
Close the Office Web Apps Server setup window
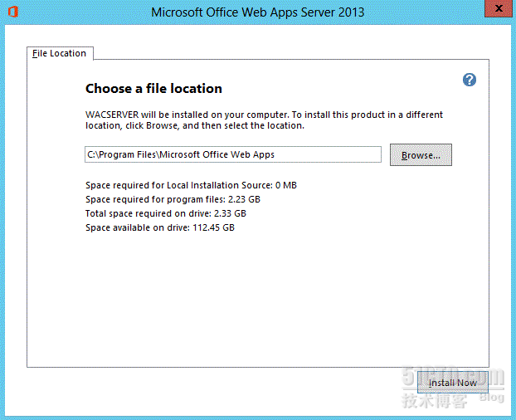[x=499, y=8]
